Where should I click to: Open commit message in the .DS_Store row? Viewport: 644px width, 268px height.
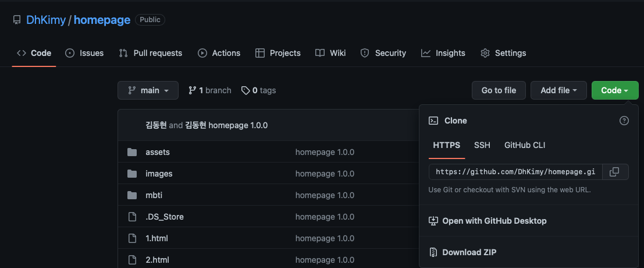325,217
